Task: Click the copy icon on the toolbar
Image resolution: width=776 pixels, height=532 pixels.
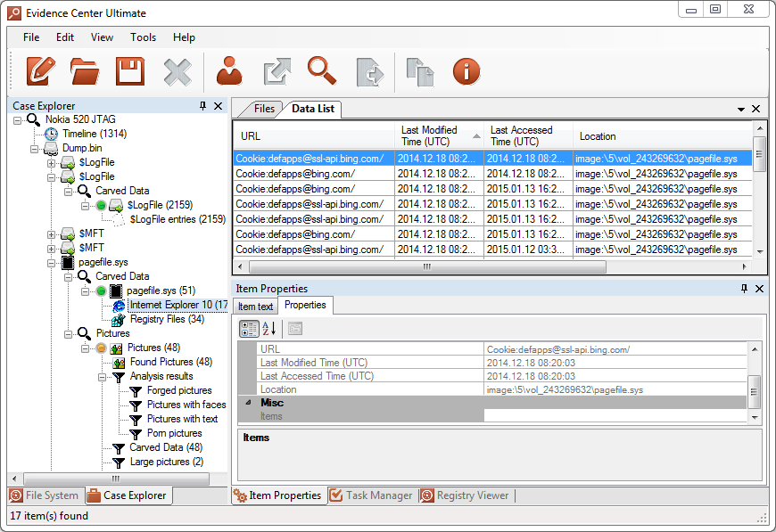Action: pos(419,71)
